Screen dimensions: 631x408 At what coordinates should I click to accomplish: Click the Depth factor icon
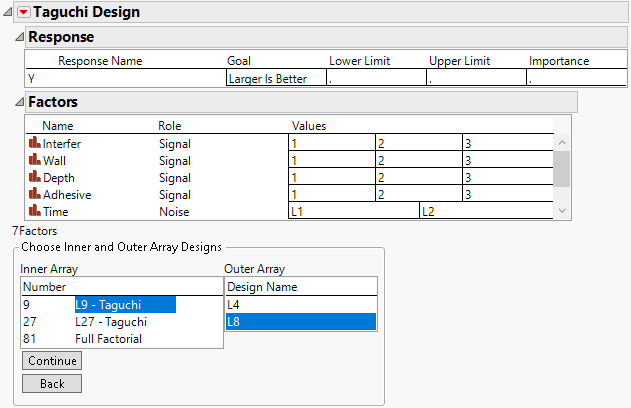point(34,178)
